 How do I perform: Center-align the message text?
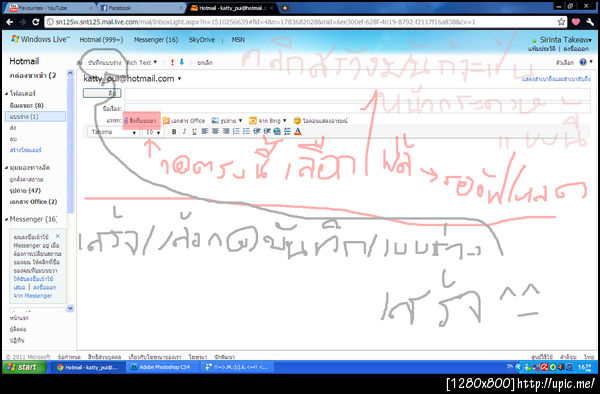(215, 132)
